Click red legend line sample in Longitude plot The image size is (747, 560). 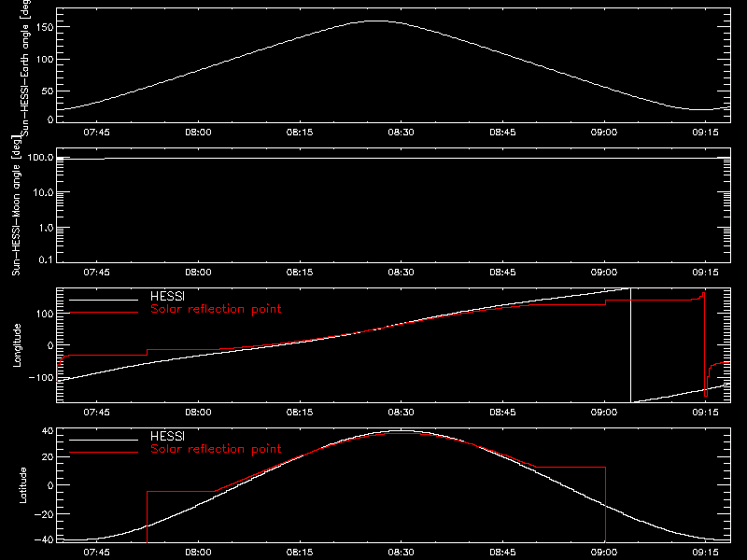point(104,313)
